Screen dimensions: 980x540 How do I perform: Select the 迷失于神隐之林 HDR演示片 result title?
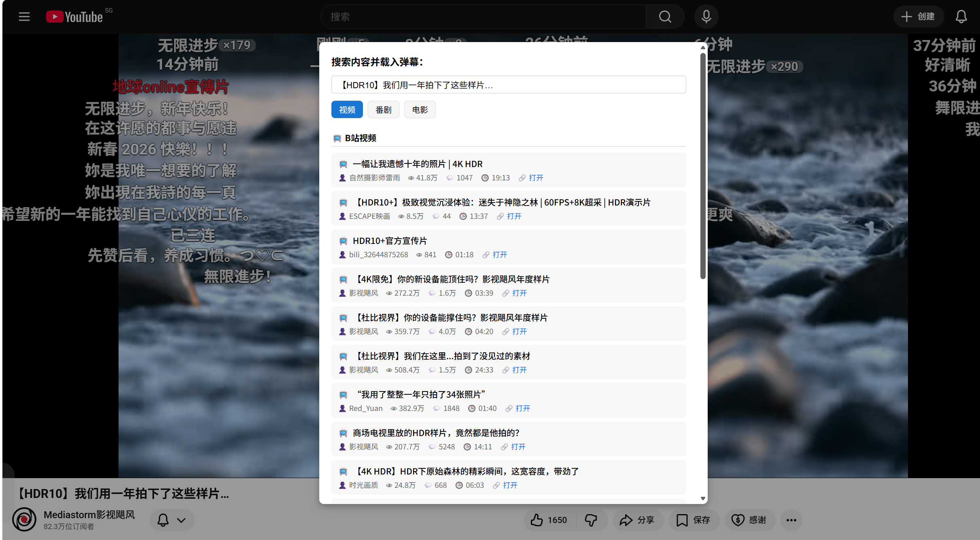coord(502,202)
